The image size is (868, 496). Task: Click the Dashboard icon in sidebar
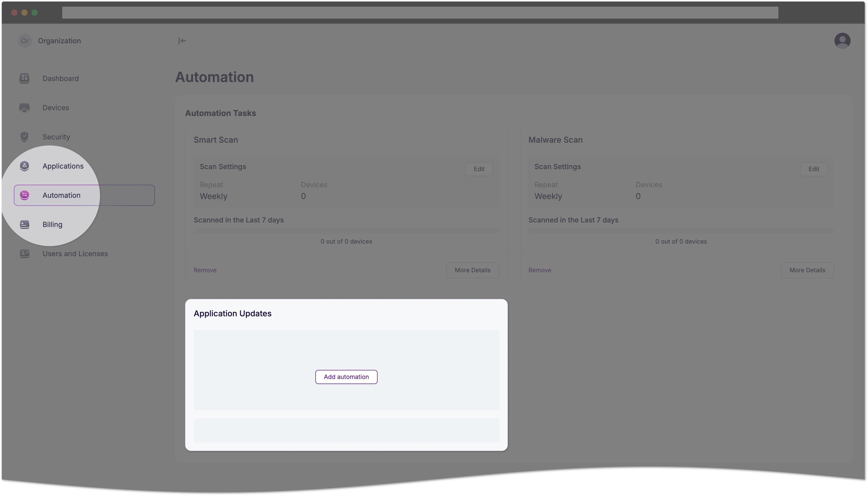click(24, 78)
